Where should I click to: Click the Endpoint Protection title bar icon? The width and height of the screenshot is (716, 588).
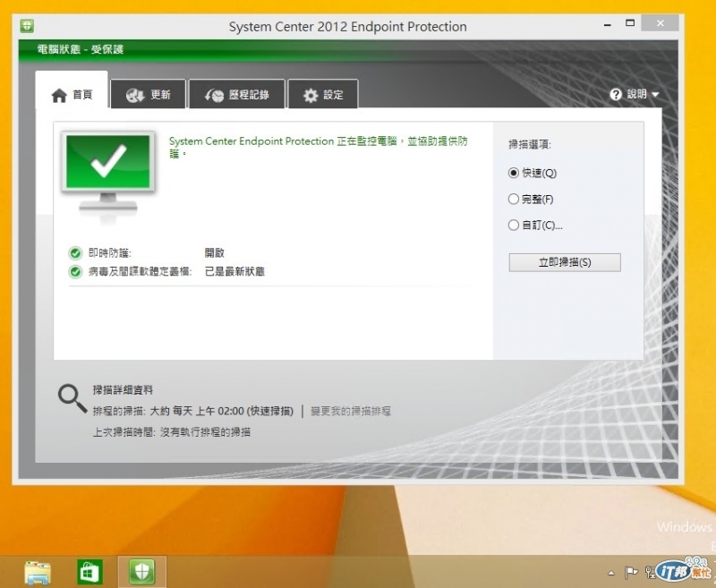pos(27,26)
